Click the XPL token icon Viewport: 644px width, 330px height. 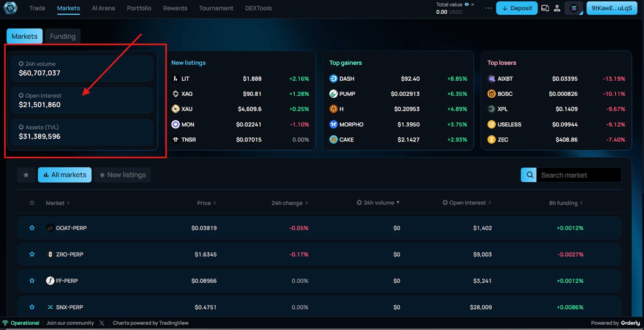(x=491, y=109)
